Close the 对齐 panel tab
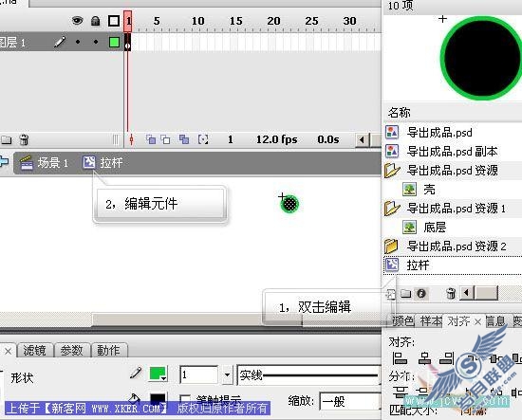 [477, 321]
